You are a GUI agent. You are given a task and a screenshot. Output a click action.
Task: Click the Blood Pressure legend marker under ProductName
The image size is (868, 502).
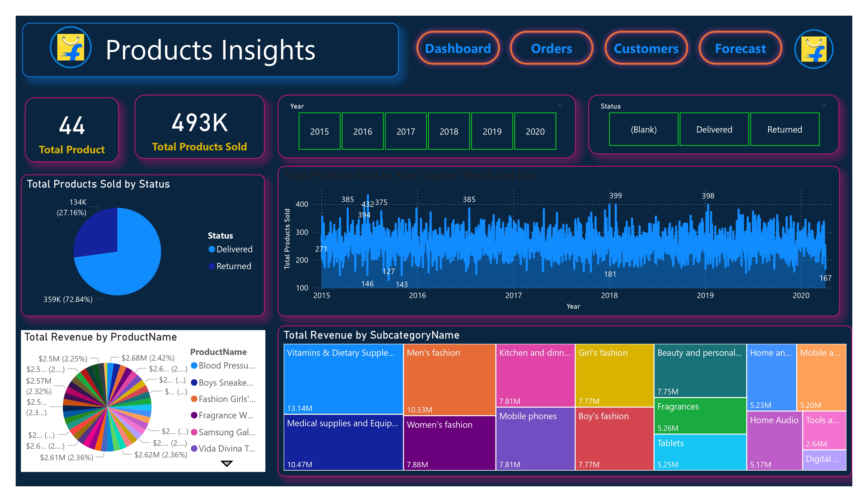195,366
